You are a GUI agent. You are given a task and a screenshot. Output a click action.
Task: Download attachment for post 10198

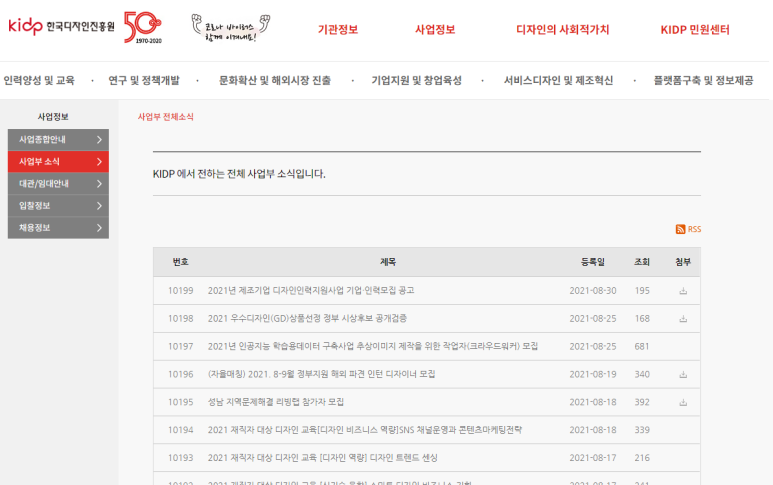coord(683,319)
